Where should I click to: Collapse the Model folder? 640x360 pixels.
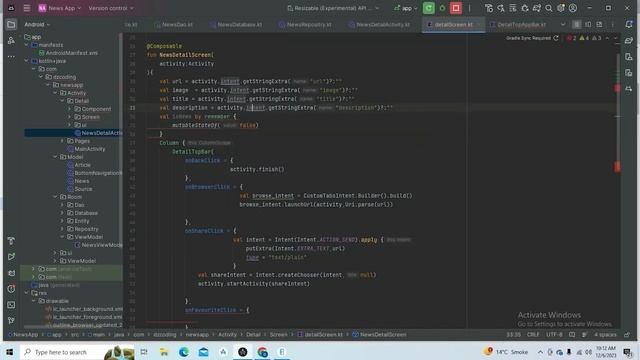[x=55, y=157]
